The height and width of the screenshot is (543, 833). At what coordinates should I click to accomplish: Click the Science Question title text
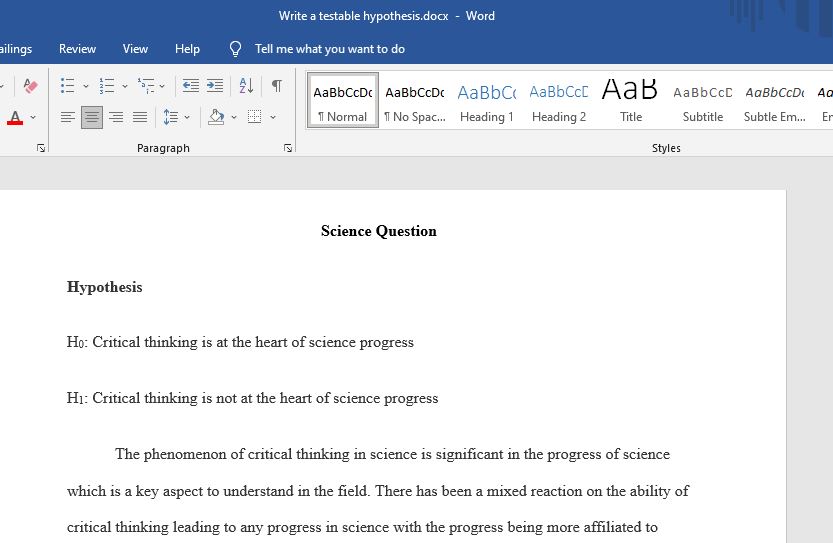coord(379,231)
